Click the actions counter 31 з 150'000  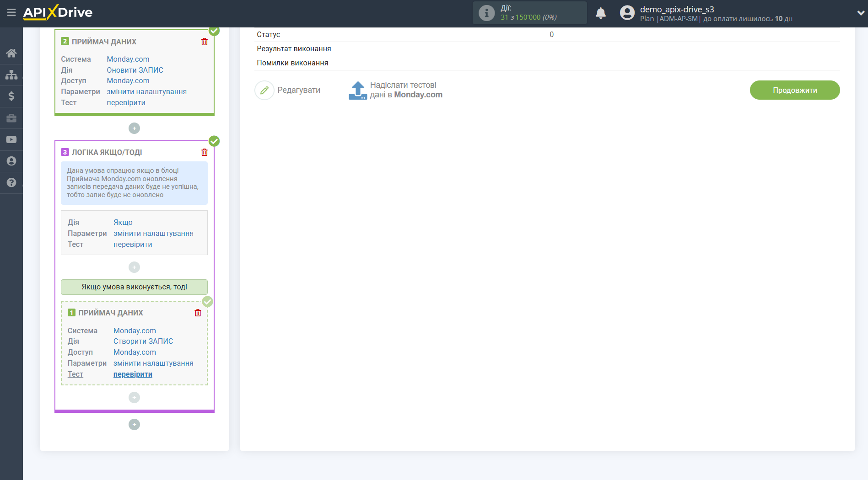tap(528, 17)
